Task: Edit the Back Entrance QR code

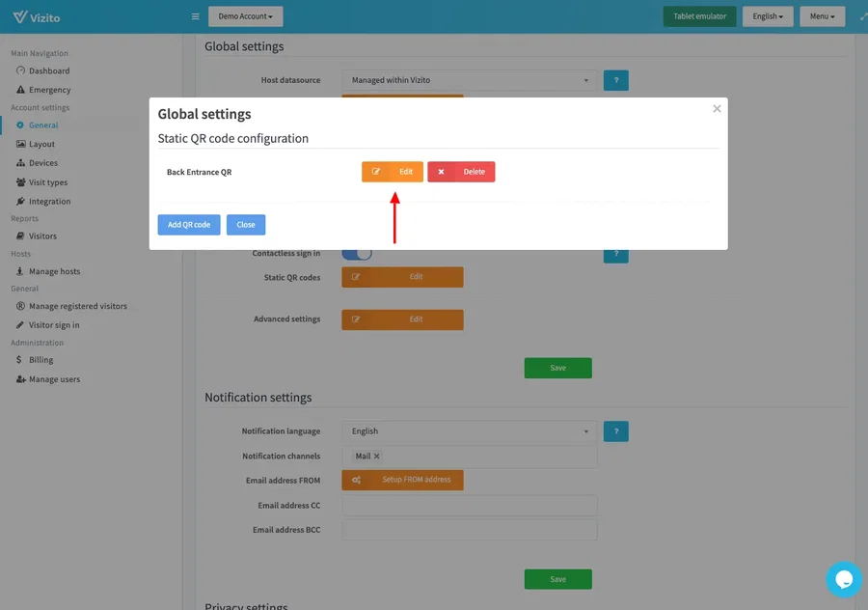Action: click(x=393, y=172)
